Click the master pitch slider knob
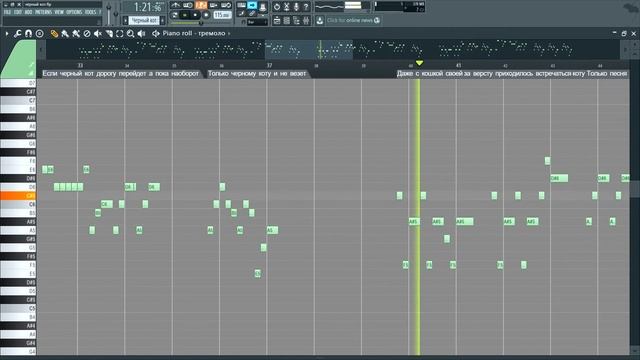The height and width of the screenshot is (360, 640). [116, 13]
